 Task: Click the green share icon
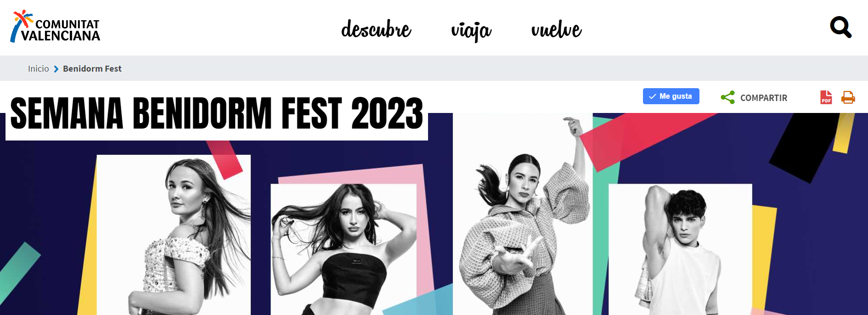pos(728,97)
